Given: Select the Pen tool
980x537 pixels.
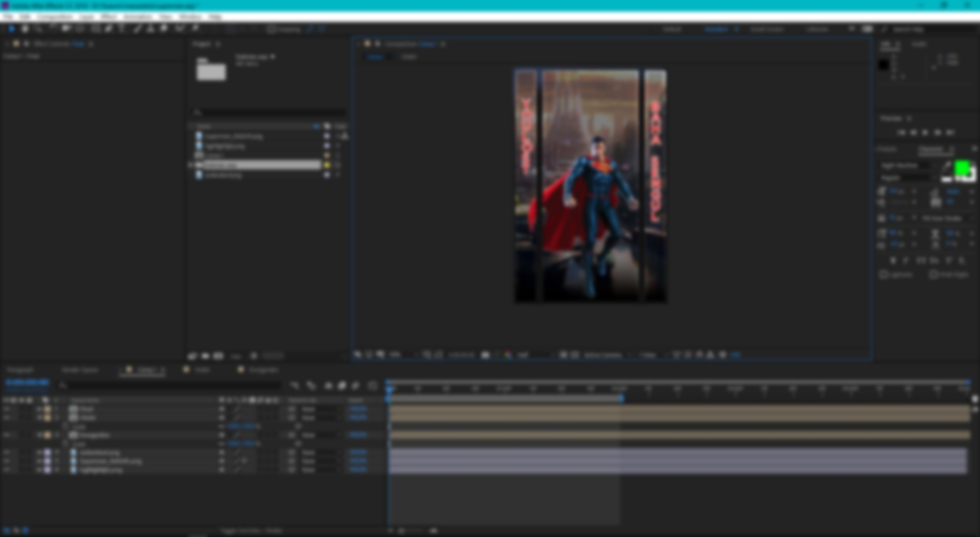Looking at the screenshot, I should pyautogui.click(x=109, y=29).
